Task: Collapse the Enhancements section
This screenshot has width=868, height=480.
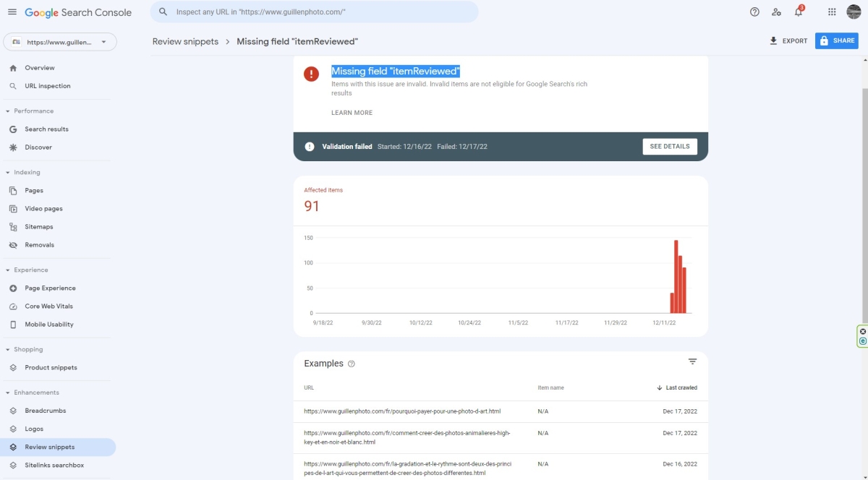Action: (8, 393)
